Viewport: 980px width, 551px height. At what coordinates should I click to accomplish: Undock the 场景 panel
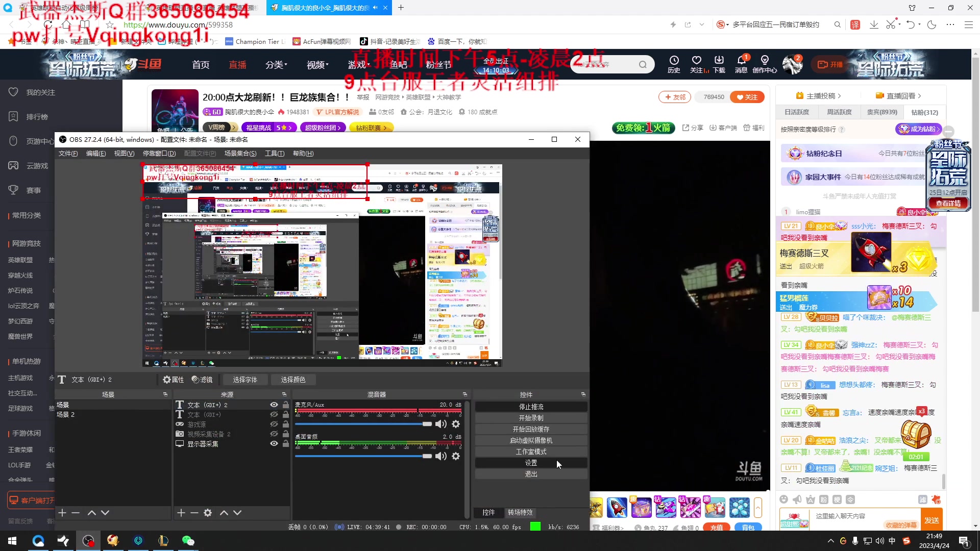tap(165, 394)
